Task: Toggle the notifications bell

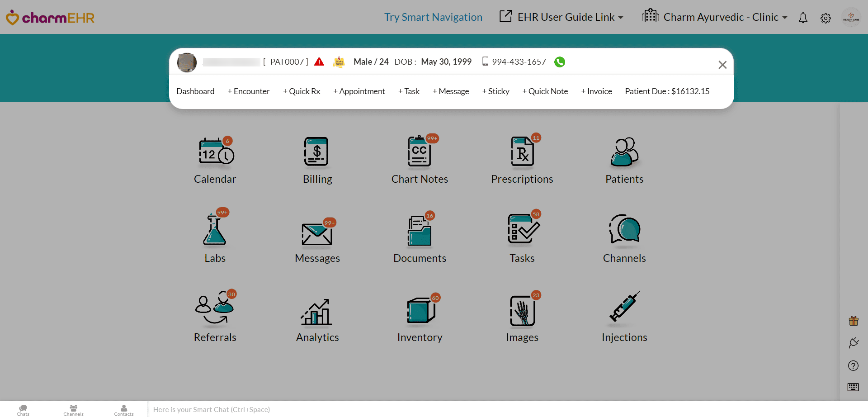Action: click(x=803, y=18)
